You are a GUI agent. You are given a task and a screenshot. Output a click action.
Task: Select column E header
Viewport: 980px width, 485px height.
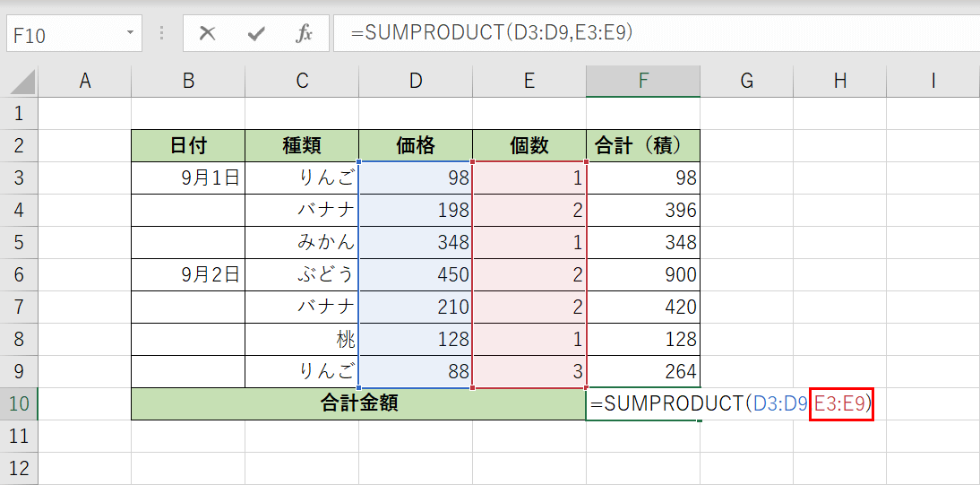(529, 82)
